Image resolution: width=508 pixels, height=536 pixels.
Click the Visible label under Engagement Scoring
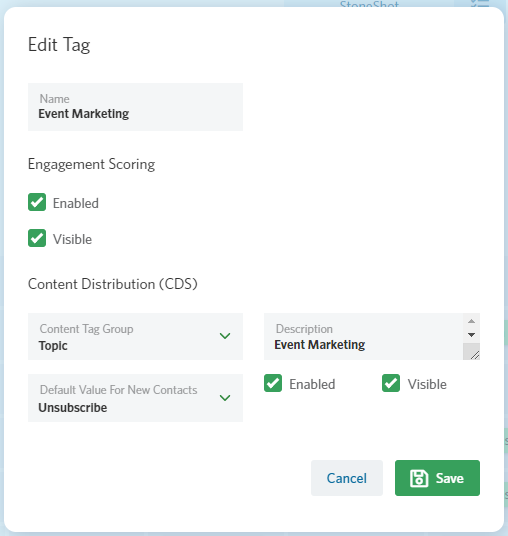pos(72,239)
